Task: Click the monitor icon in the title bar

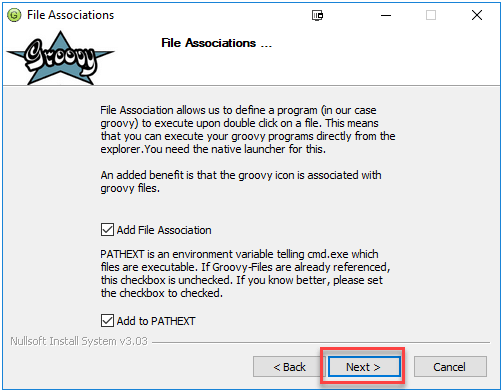Action: pyautogui.click(x=317, y=15)
